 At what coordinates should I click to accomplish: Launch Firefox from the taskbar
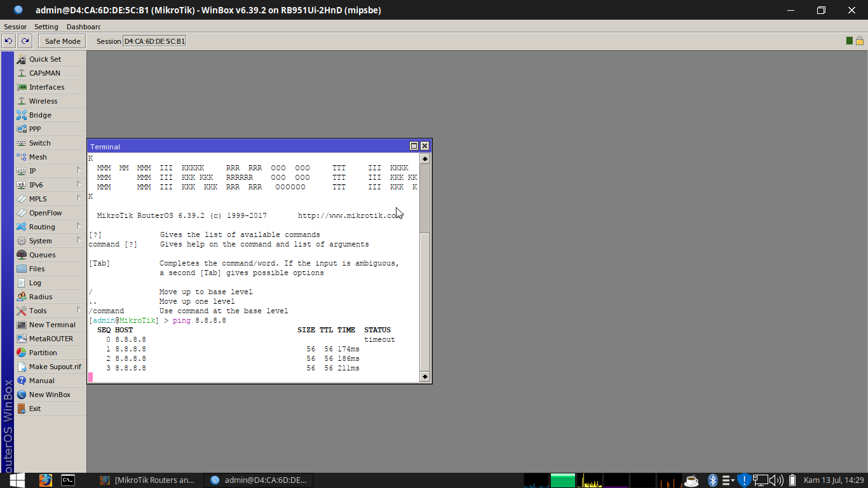45,480
